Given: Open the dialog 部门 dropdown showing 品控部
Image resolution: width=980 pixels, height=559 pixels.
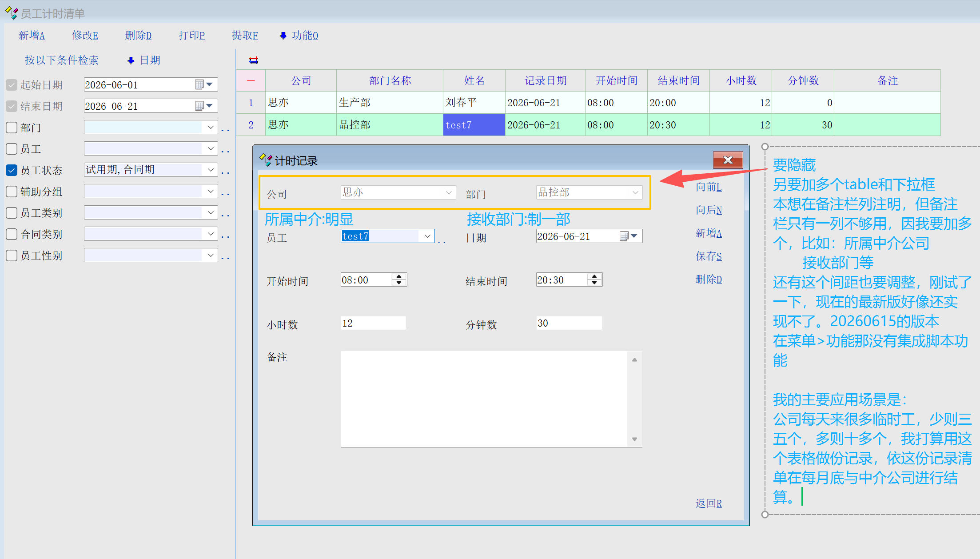Looking at the screenshot, I should tap(635, 192).
